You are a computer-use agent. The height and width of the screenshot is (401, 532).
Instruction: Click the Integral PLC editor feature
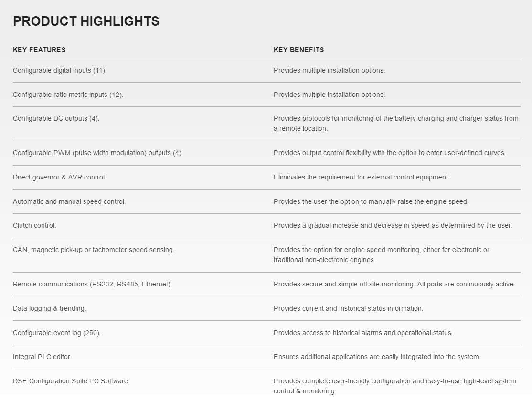tap(42, 357)
